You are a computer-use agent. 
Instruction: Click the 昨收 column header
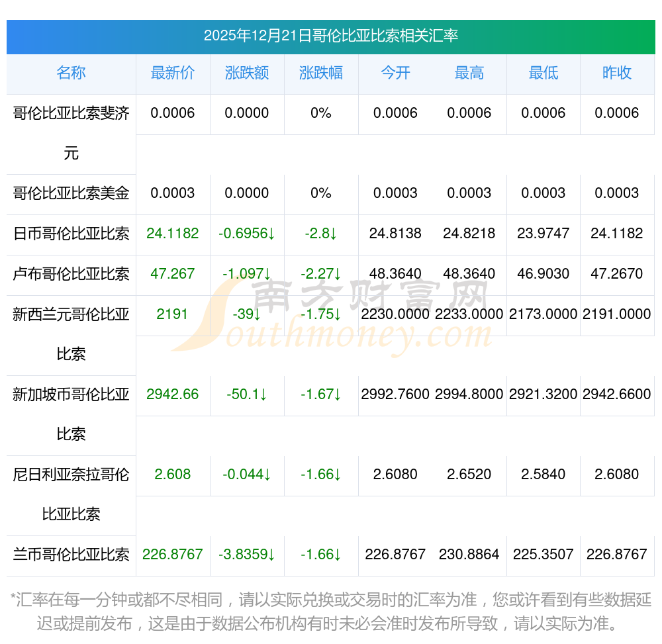pyautogui.click(x=617, y=73)
